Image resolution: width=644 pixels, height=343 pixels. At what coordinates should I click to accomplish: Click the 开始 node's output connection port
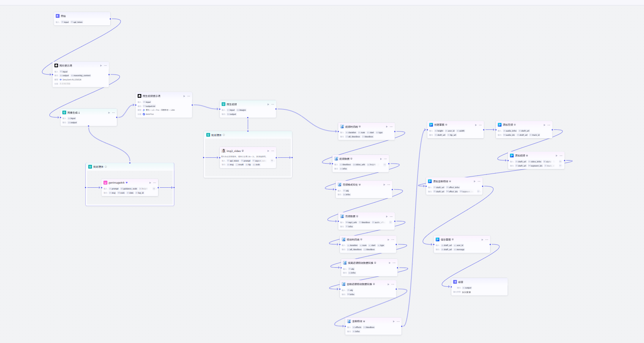pos(110,19)
